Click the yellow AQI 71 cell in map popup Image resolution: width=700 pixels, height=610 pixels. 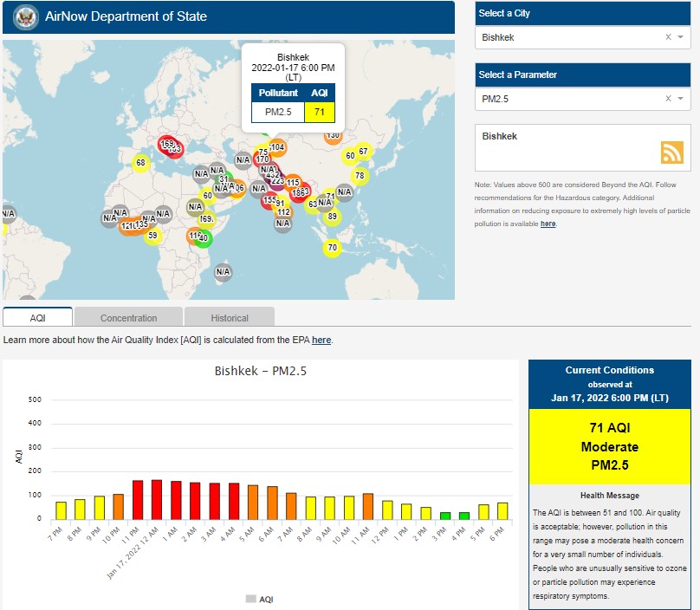pyautogui.click(x=320, y=112)
